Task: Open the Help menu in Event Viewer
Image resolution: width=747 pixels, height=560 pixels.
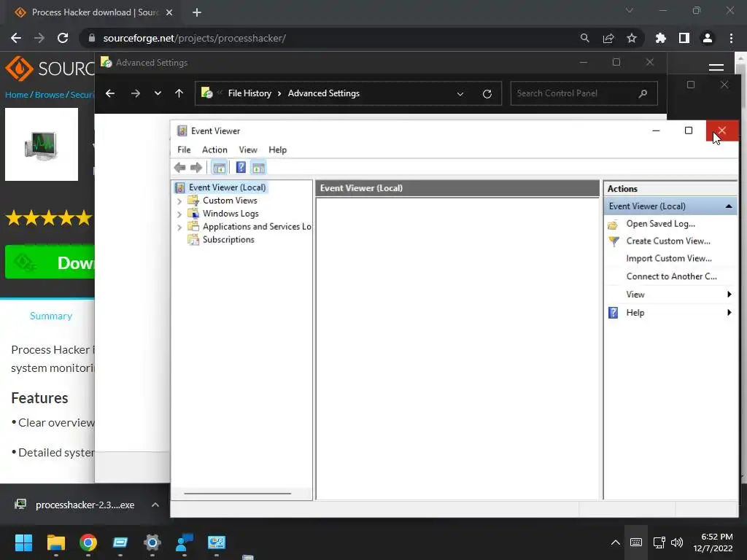Action: click(277, 150)
